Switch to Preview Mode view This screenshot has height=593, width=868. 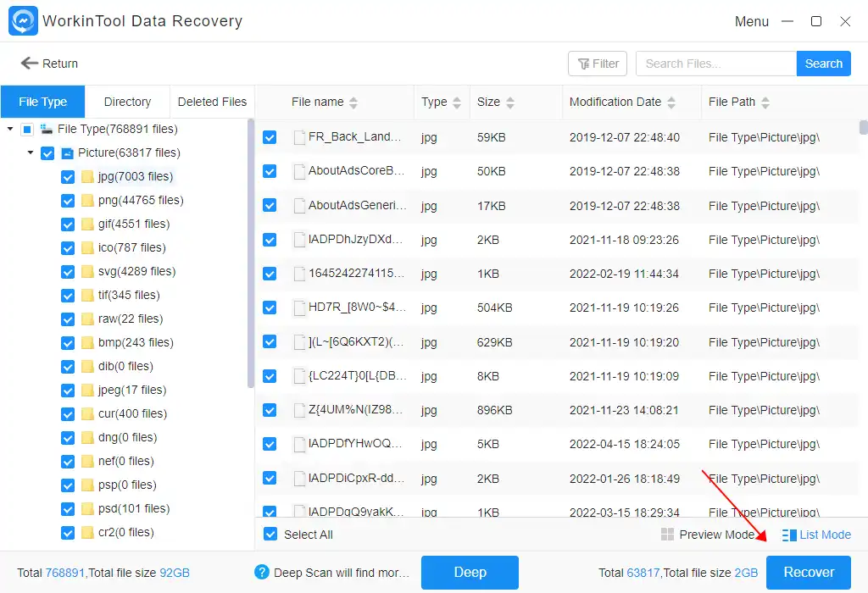coord(708,535)
